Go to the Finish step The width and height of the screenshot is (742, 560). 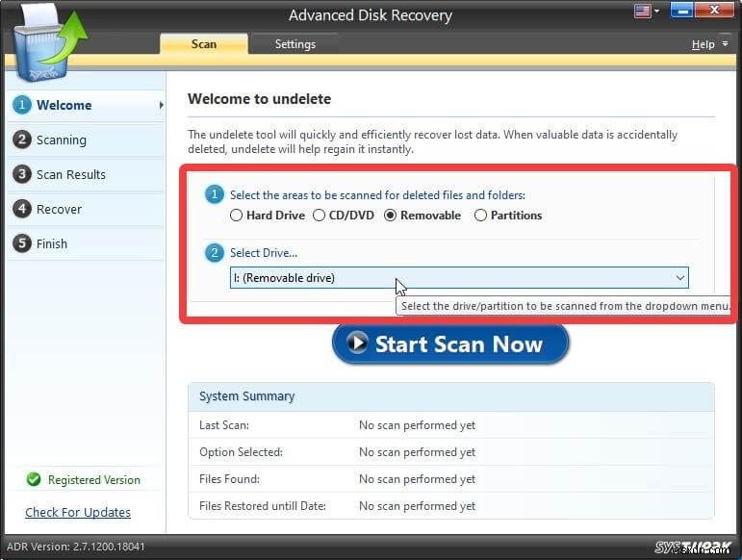(x=86, y=243)
